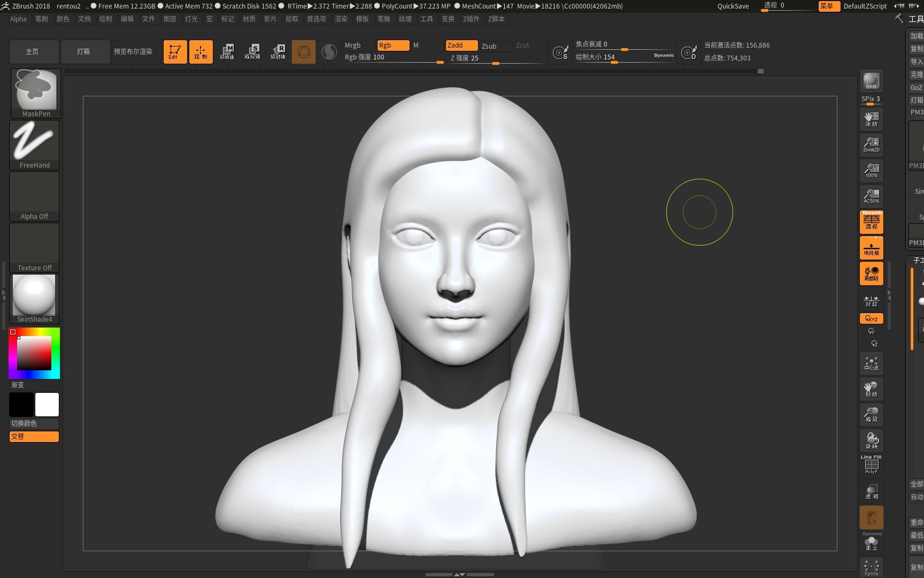Toggle Zadd sculpt mode

[461, 45]
